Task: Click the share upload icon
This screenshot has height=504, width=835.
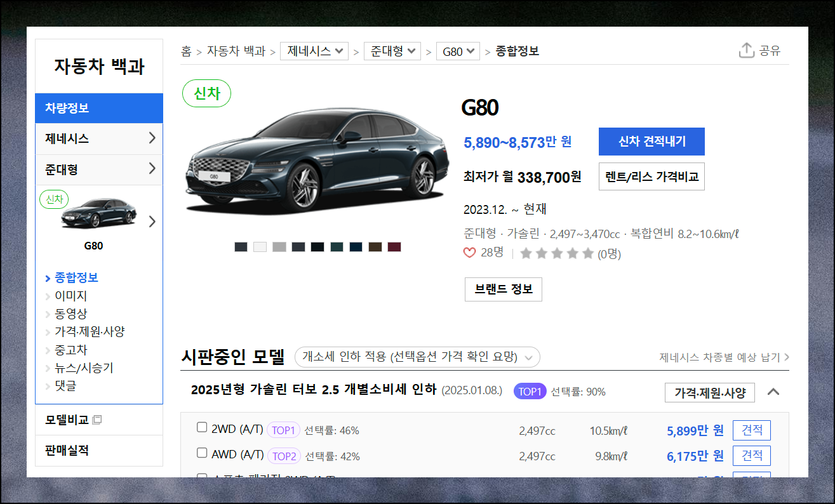Action: (746, 51)
